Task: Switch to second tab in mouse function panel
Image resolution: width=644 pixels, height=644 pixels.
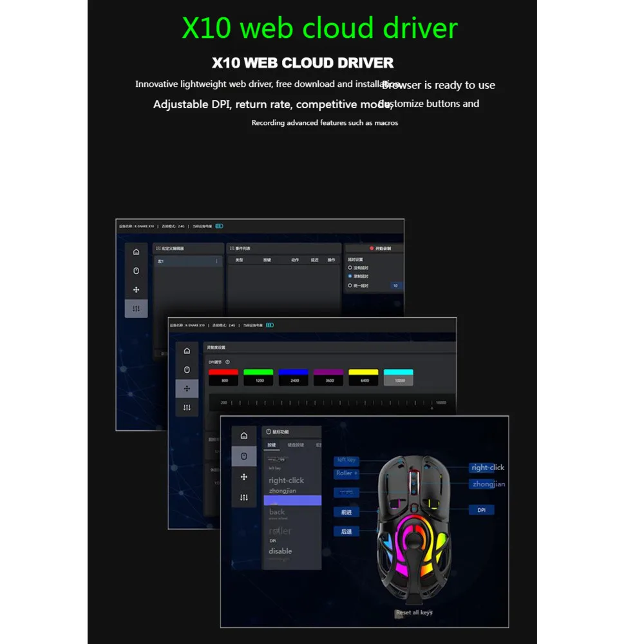Action: pos(296,445)
